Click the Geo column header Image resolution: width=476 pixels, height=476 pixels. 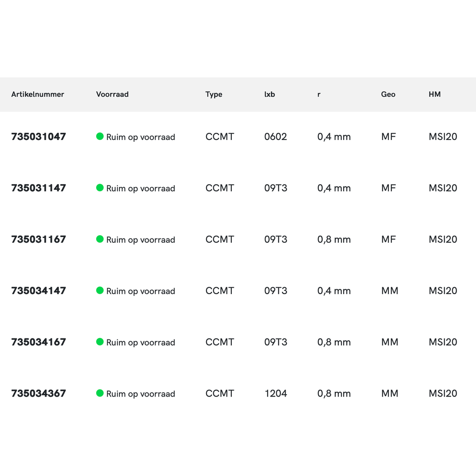pos(388,94)
